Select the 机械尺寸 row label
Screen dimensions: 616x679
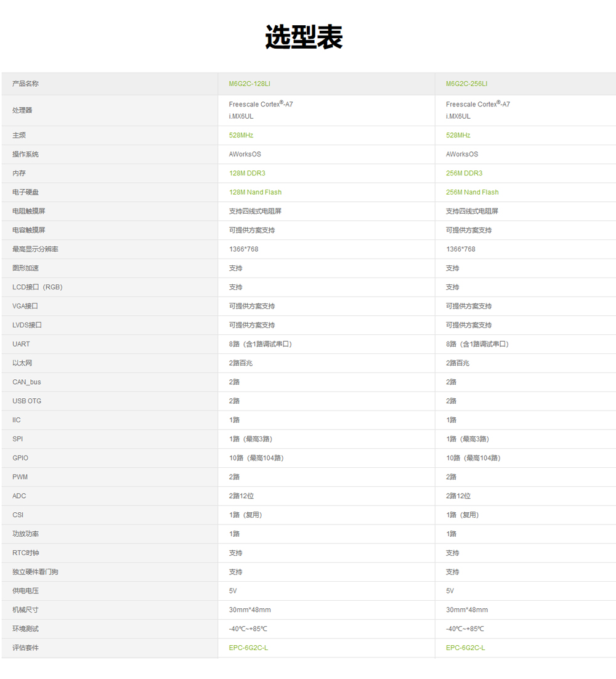point(25,610)
